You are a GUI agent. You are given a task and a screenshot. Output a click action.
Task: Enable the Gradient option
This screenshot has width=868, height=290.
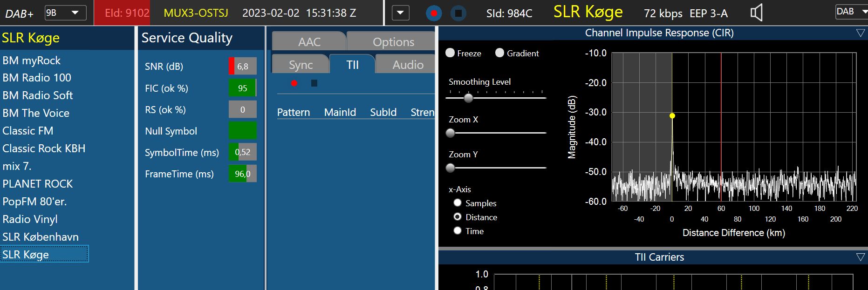[x=499, y=53]
